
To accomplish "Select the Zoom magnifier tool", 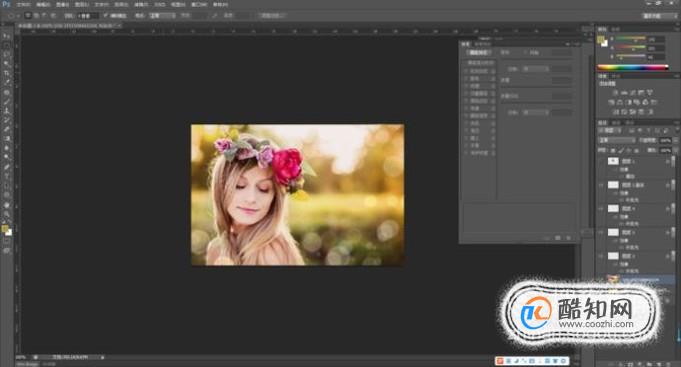I will click(x=7, y=214).
